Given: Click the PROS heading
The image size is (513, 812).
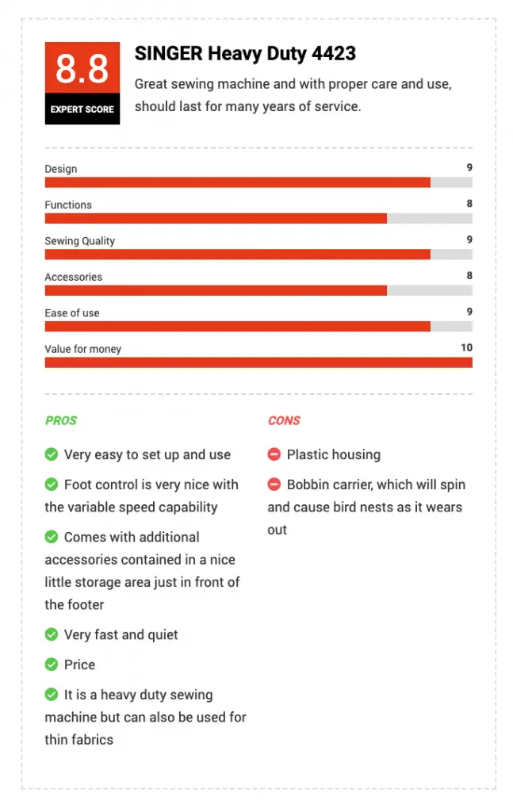Looking at the screenshot, I should pyautogui.click(x=61, y=420).
